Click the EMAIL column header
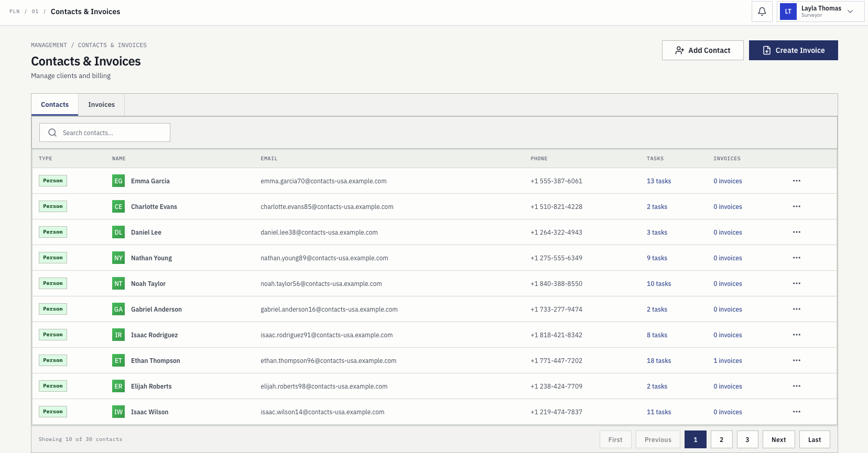 tap(269, 159)
